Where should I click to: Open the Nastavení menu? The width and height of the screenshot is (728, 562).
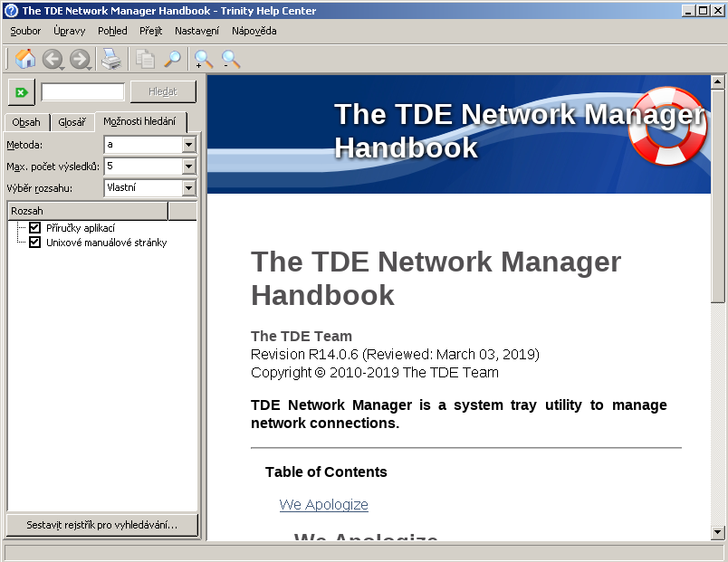click(x=196, y=31)
